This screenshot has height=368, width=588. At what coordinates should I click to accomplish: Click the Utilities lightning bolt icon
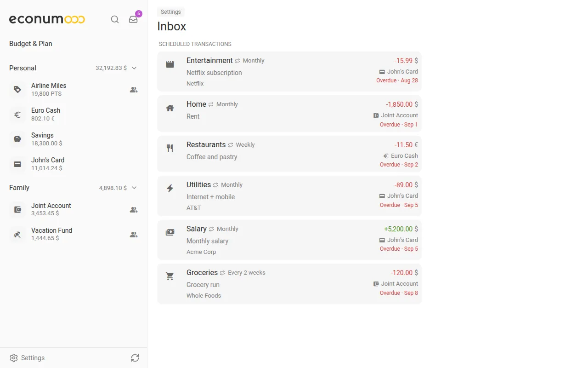[x=170, y=188]
